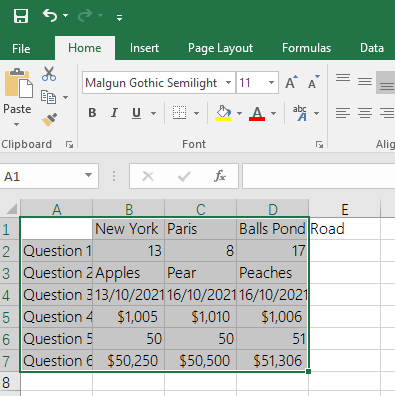
Task: Cancel entry with the X icon
Action: (x=148, y=176)
